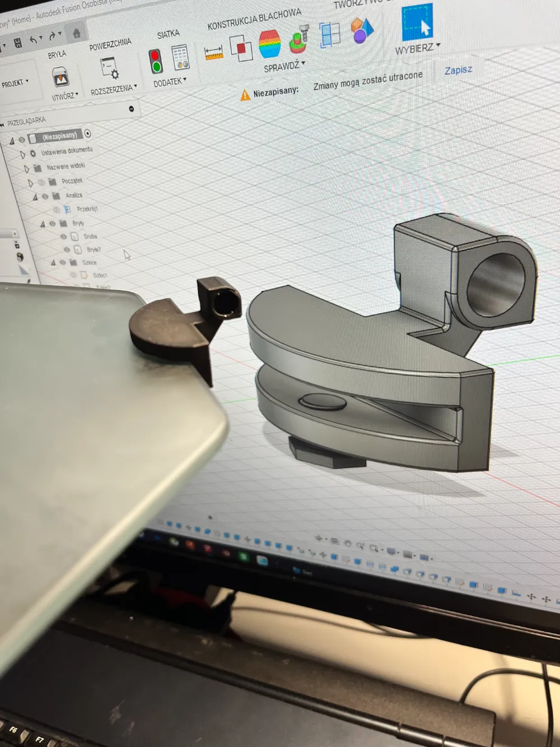Click the orbit tool in navigation bar
Screen dimensions: 560x747
[x=320, y=539]
